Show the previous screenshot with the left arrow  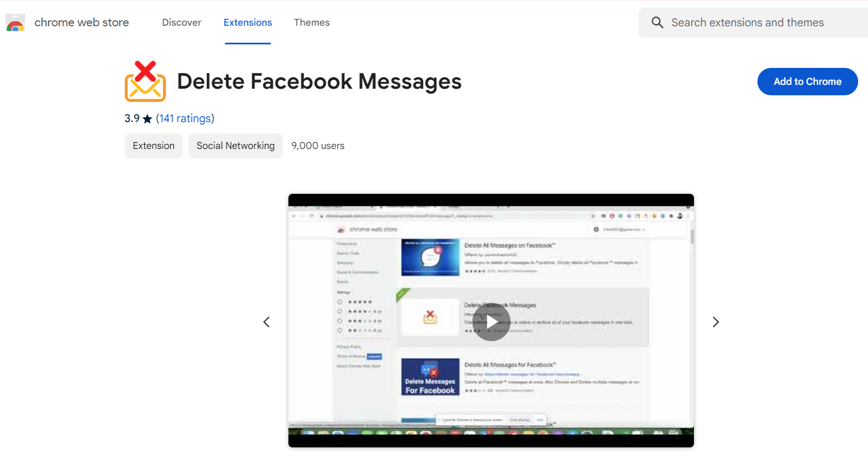coord(267,322)
